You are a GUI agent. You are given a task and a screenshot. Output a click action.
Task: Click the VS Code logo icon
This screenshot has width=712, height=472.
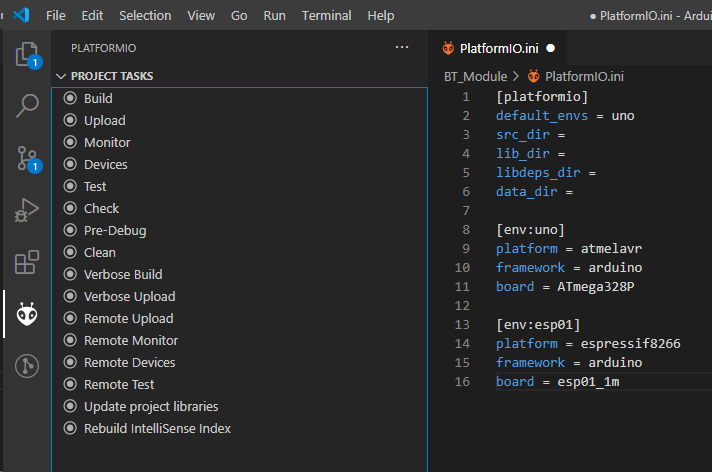click(x=21, y=15)
